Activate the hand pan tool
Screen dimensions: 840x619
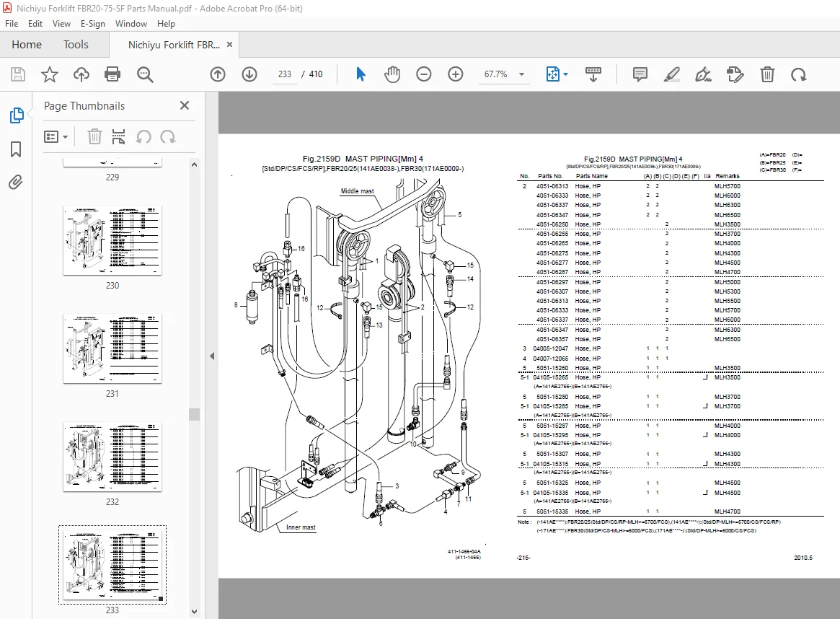click(x=392, y=74)
